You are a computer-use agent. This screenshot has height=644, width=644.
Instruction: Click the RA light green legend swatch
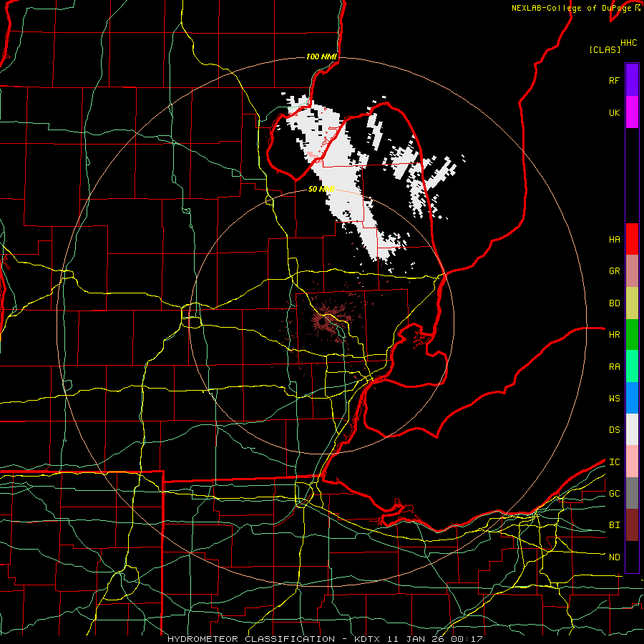[632, 366]
